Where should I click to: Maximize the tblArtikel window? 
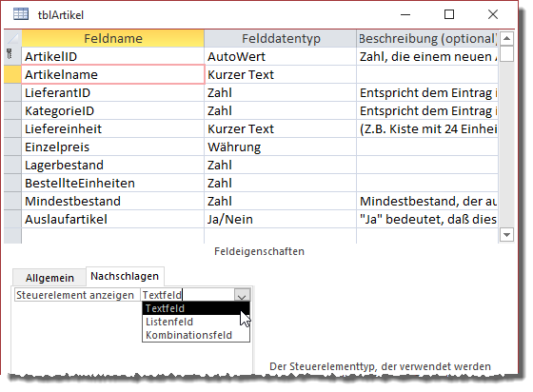tap(449, 14)
